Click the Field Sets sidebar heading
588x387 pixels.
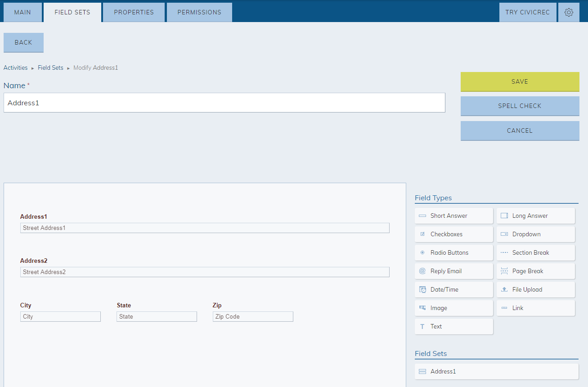431,354
